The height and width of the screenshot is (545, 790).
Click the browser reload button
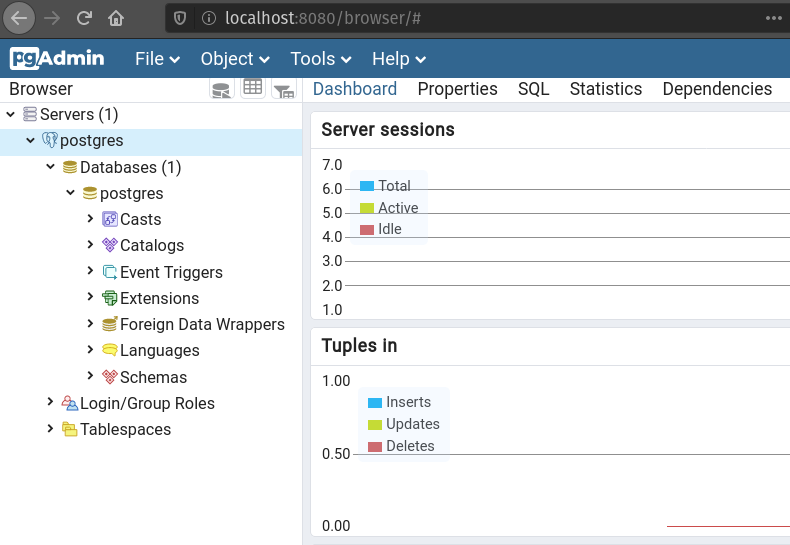pyautogui.click(x=84, y=18)
